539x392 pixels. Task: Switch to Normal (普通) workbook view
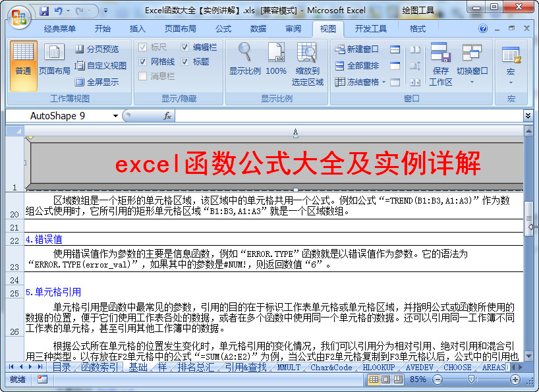tap(23, 66)
